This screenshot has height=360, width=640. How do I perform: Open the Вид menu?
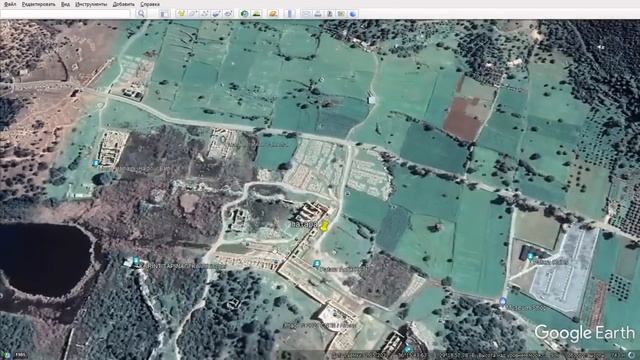65,4
